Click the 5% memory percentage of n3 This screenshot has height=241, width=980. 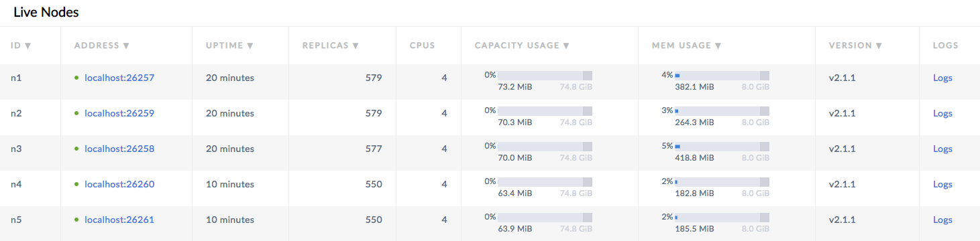tap(667, 146)
